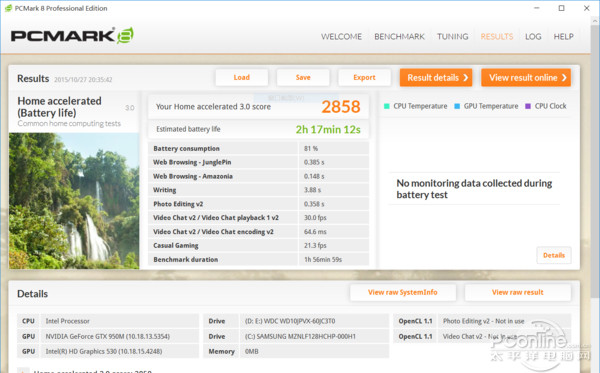
Task: Select the RESULTS tab
Action: click(497, 37)
